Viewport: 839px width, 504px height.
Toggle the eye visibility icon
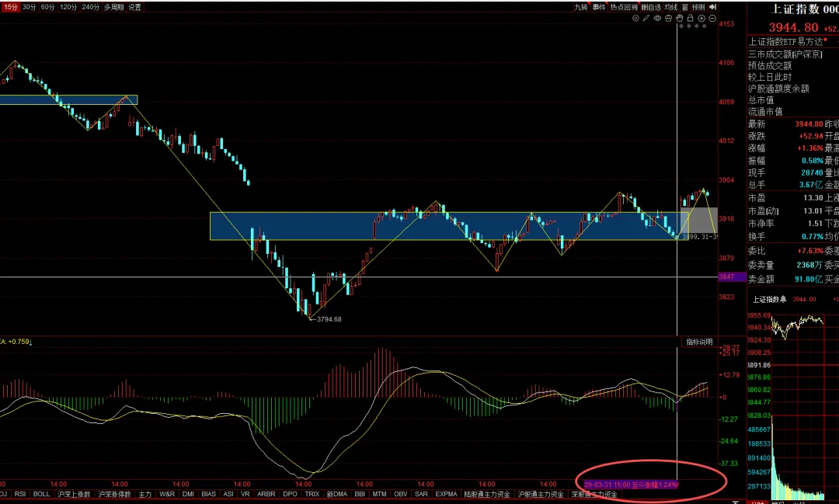(x=658, y=18)
